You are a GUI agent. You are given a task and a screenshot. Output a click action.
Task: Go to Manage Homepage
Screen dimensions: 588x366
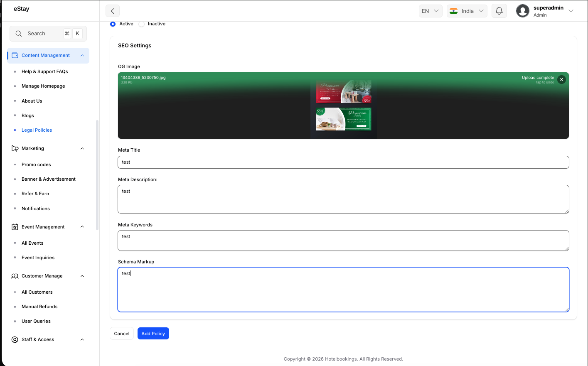pos(43,86)
